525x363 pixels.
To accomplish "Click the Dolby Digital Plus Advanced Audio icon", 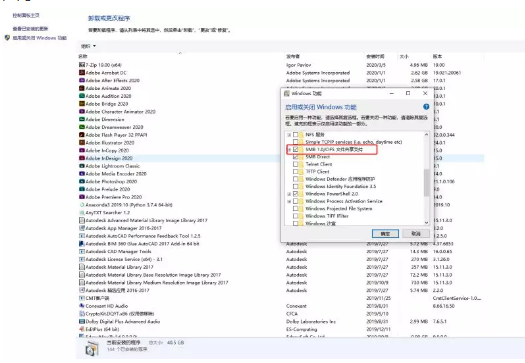I will click(82, 321).
